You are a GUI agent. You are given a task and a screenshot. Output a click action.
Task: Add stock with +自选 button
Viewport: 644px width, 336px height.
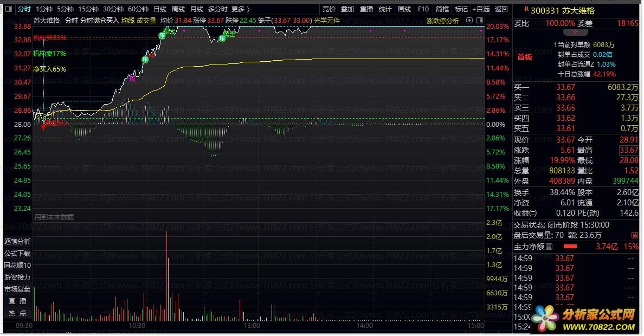[x=481, y=9]
